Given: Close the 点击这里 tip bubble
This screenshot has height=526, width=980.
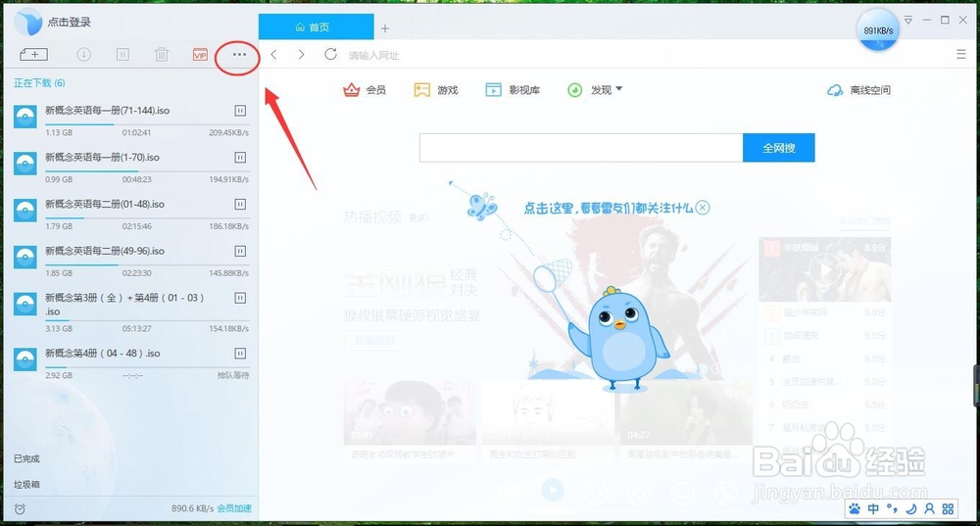Looking at the screenshot, I should 703,208.
